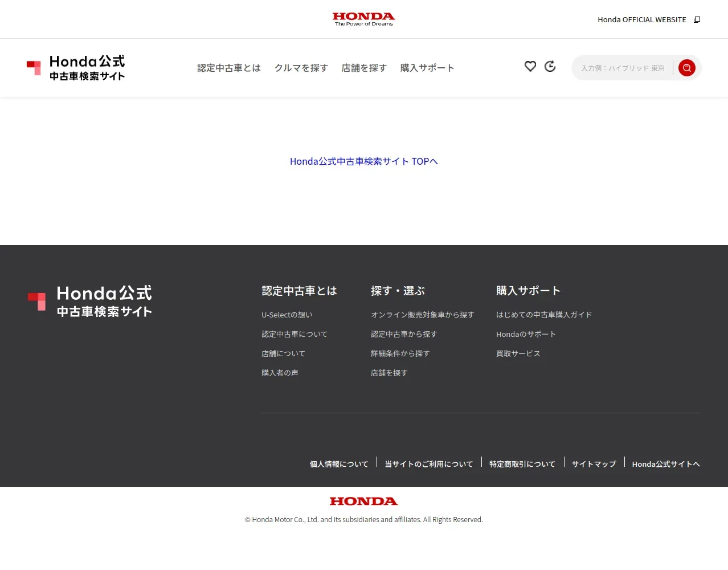Open the 認定中古車とは menu
This screenshot has height=570, width=728.
[229, 68]
